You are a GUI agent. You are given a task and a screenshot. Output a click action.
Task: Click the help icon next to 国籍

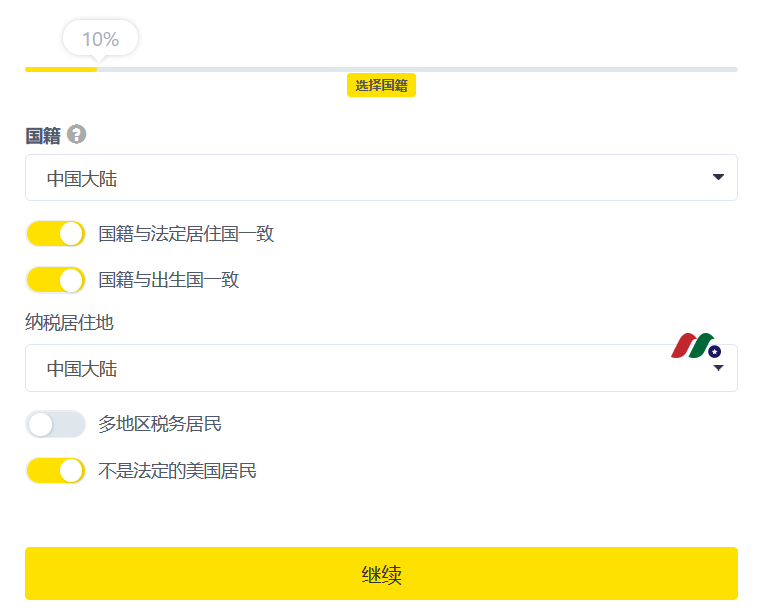point(76,134)
